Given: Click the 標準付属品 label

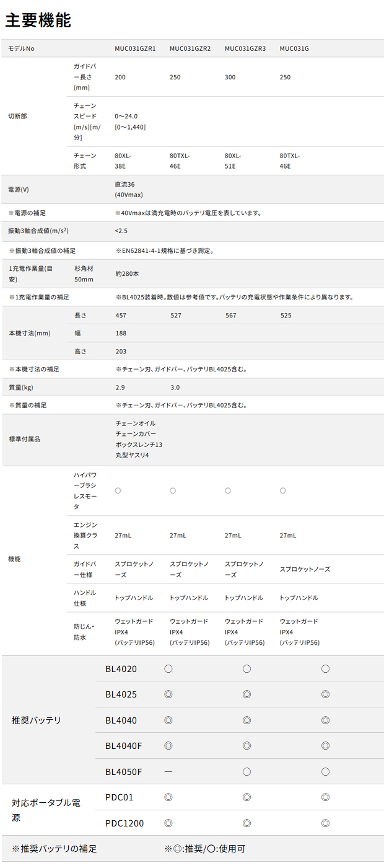Looking at the screenshot, I should 24,439.
